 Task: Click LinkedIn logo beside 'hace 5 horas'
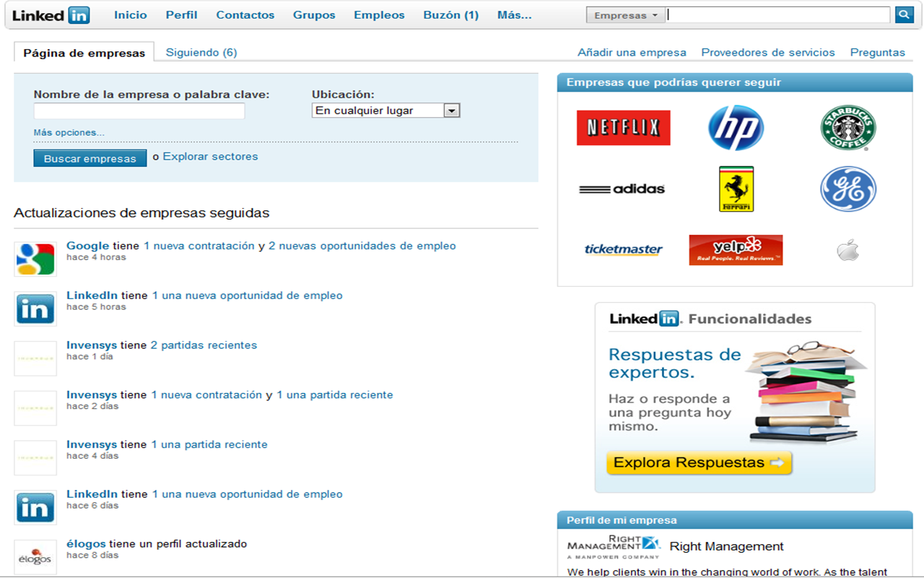[x=35, y=309]
